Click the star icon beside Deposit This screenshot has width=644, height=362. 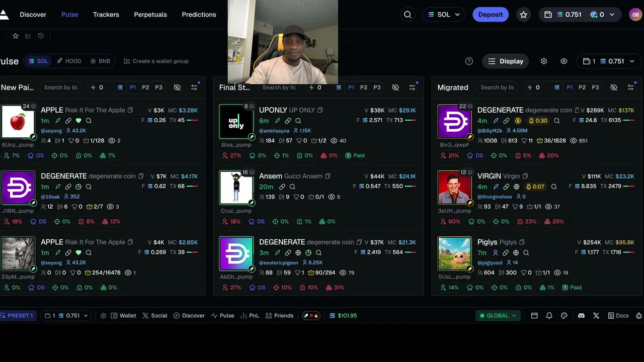523,15
